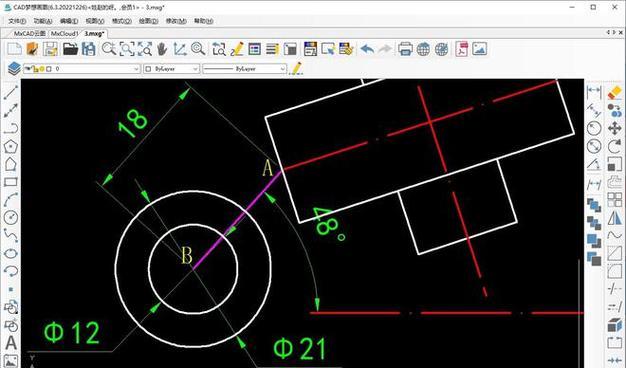This screenshot has height=368, width=626.
Task: Select the Polygon draw tool
Action: coord(11,146)
